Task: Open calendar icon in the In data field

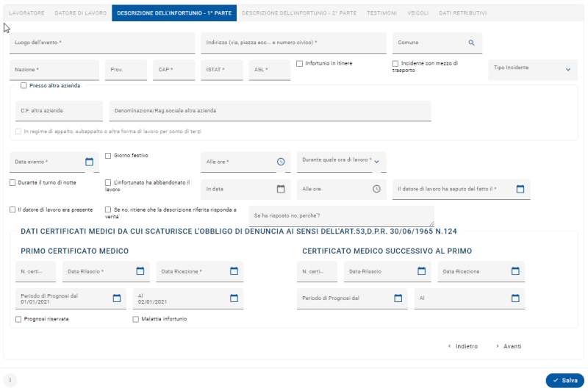Action: tap(280, 189)
